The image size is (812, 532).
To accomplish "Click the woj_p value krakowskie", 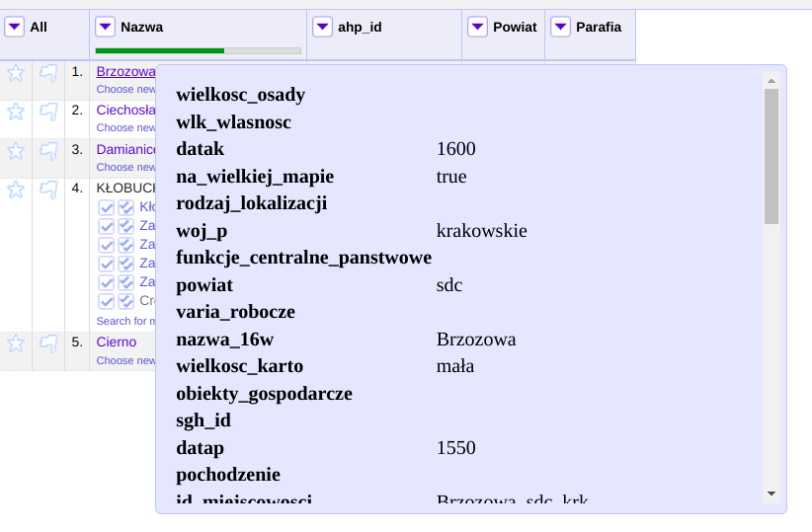I will 482,231.
